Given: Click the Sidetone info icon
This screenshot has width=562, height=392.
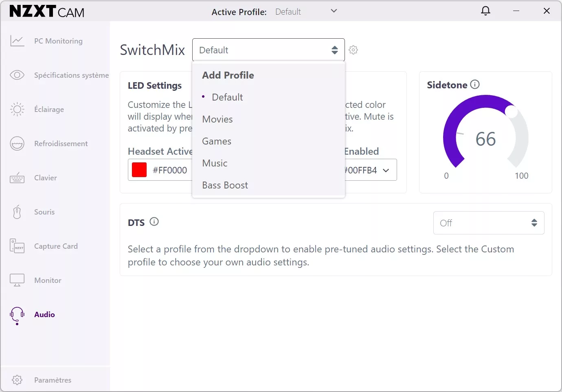Looking at the screenshot, I should [475, 84].
